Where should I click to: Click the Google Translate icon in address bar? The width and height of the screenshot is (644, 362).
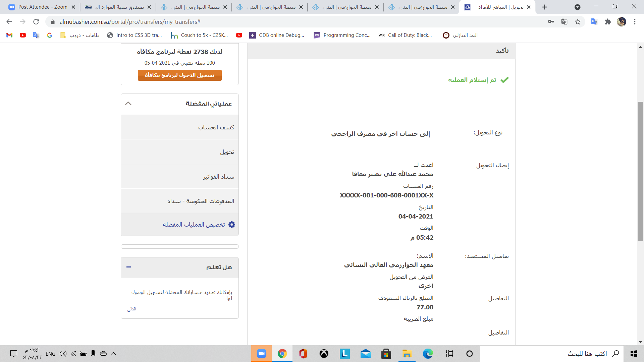click(x=564, y=22)
